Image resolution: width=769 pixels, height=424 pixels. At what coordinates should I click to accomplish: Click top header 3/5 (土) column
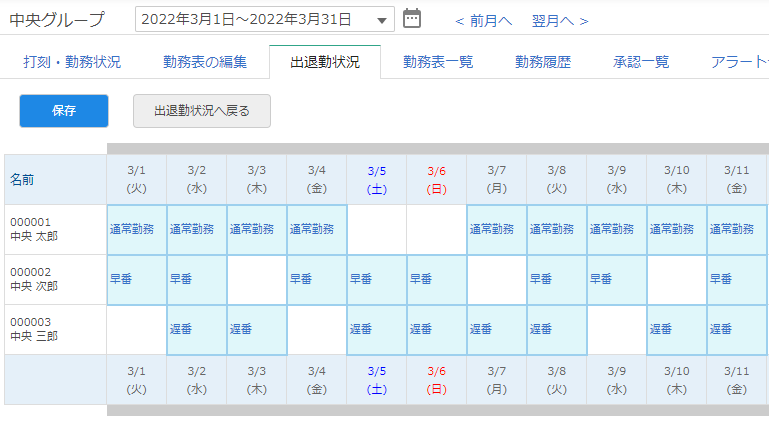pos(377,180)
